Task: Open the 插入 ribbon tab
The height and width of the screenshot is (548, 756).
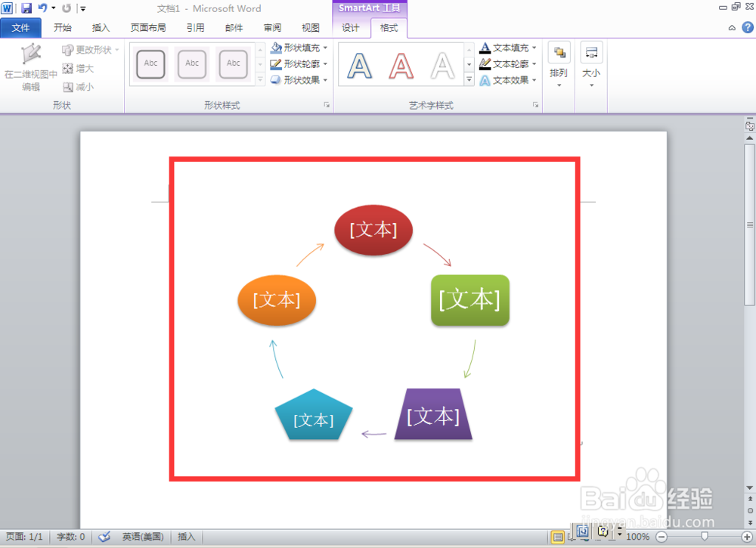Action: point(102,28)
